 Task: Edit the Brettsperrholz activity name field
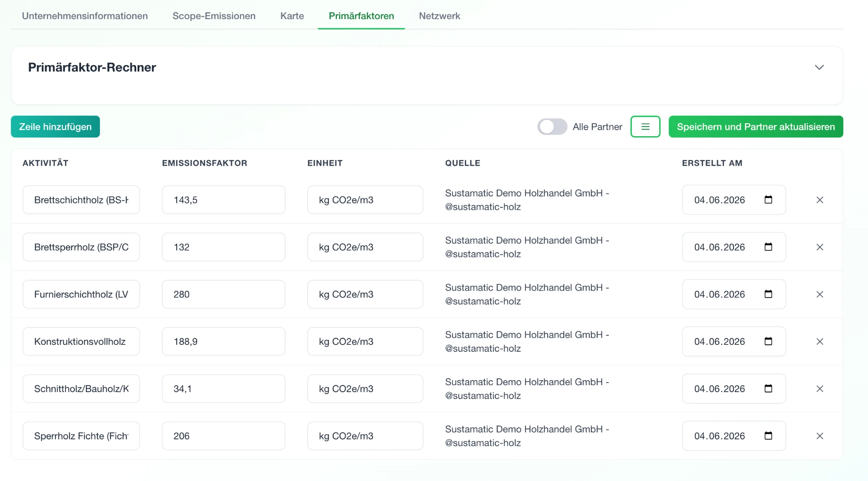(81, 247)
